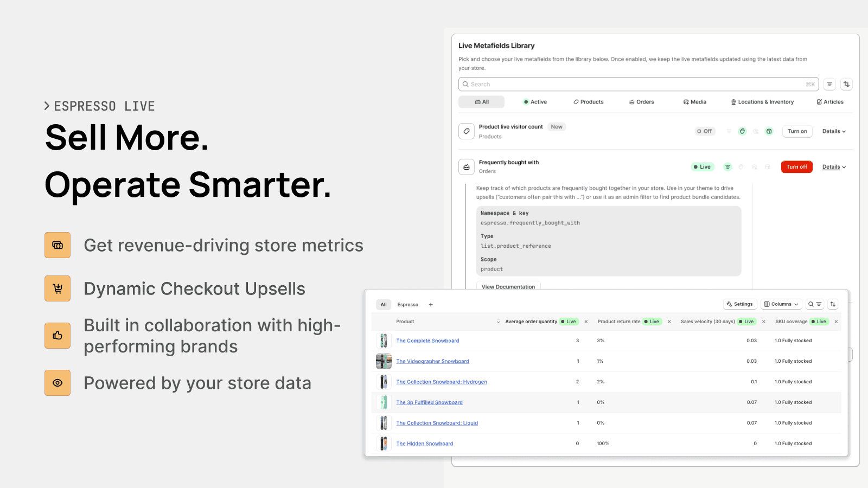Add a new view with the plus icon
The width and height of the screenshot is (868, 488).
tap(431, 305)
